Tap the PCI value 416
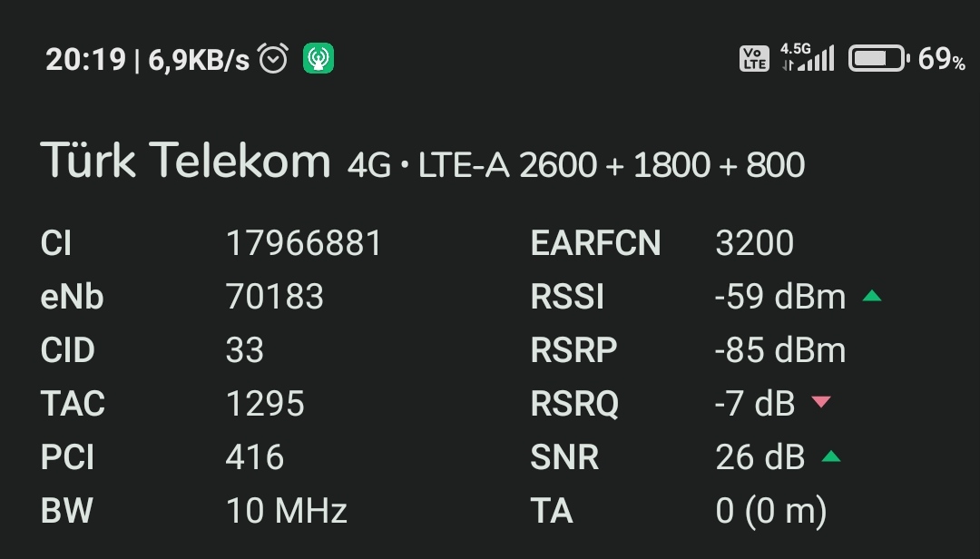Viewport: 980px width, 559px height. [255, 457]
